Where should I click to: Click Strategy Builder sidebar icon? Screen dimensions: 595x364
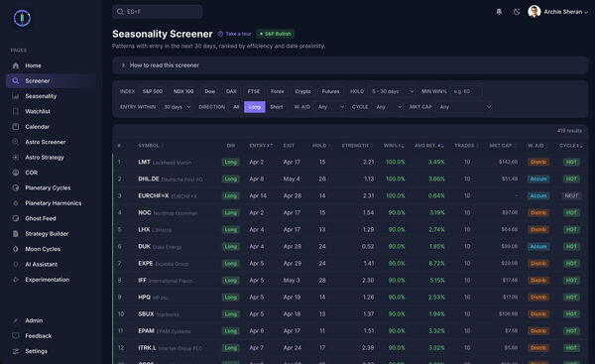pyautogui.click(x=16, y=234)
